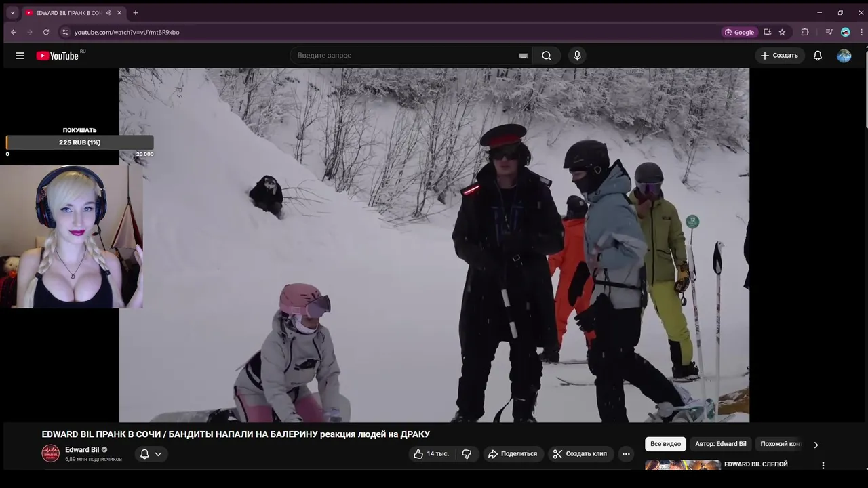868x488 pixels.
Task: Go forward in browser history
Action: click(30, 32)
